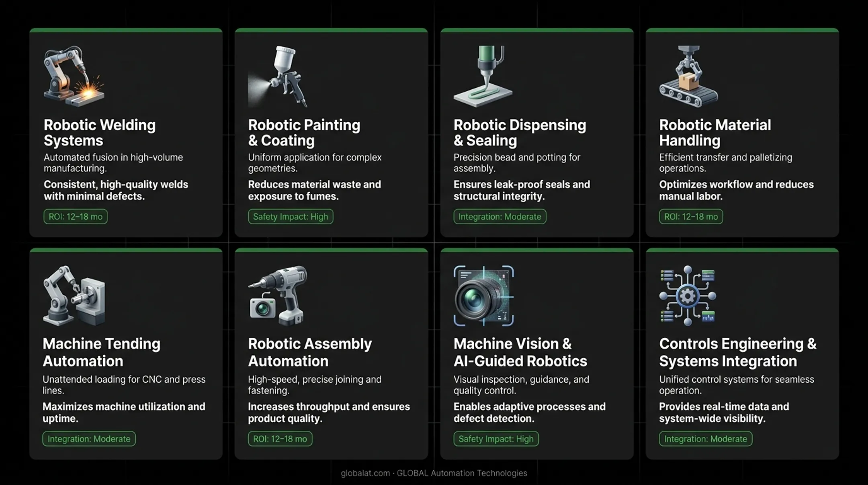This screenshot has height=485, width=868.
Task: Click the power drill and camera icon
Action: click(x=278, y=296)
